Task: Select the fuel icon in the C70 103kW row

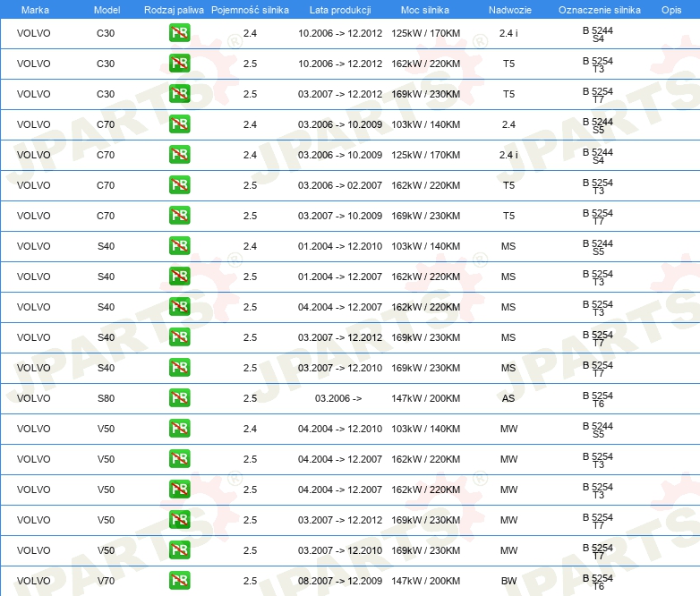Action: tap(179, 124)
